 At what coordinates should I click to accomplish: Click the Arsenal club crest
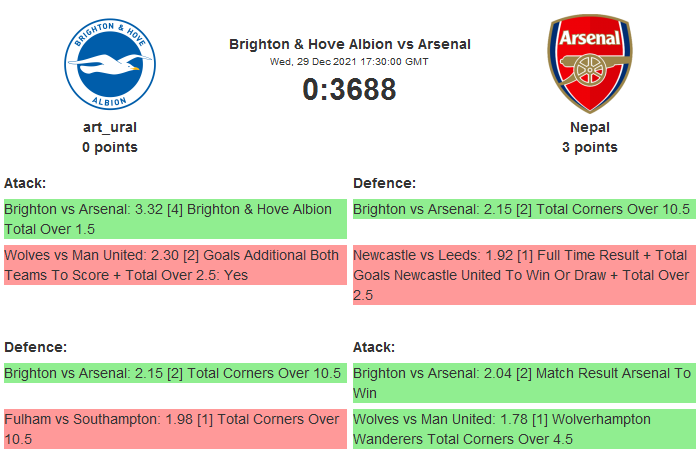pyautogui.click(x=589, y=63)
